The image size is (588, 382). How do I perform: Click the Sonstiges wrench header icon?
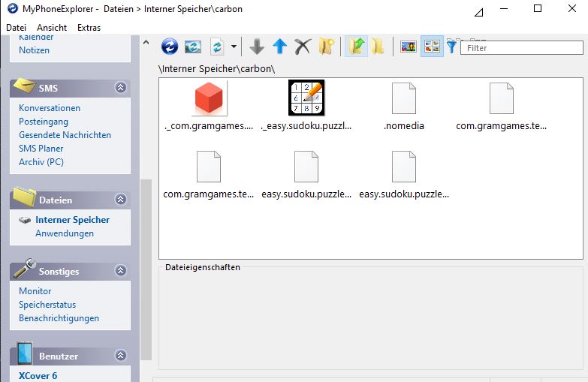point(24,269)
